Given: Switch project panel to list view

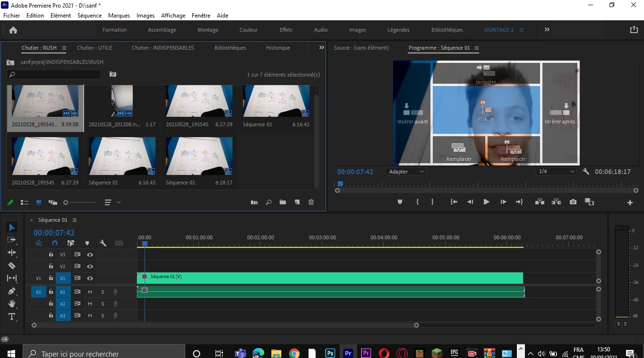Looking at the screenshot, I should 25,202.
